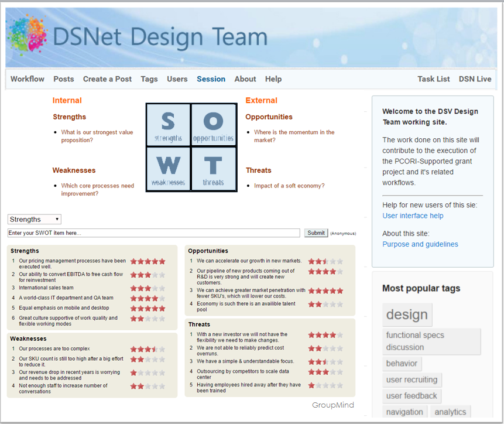Open the Purpose and guidelines link
Image resolution: width=504 pixels, height=424 pixels.
click(420, 244)
